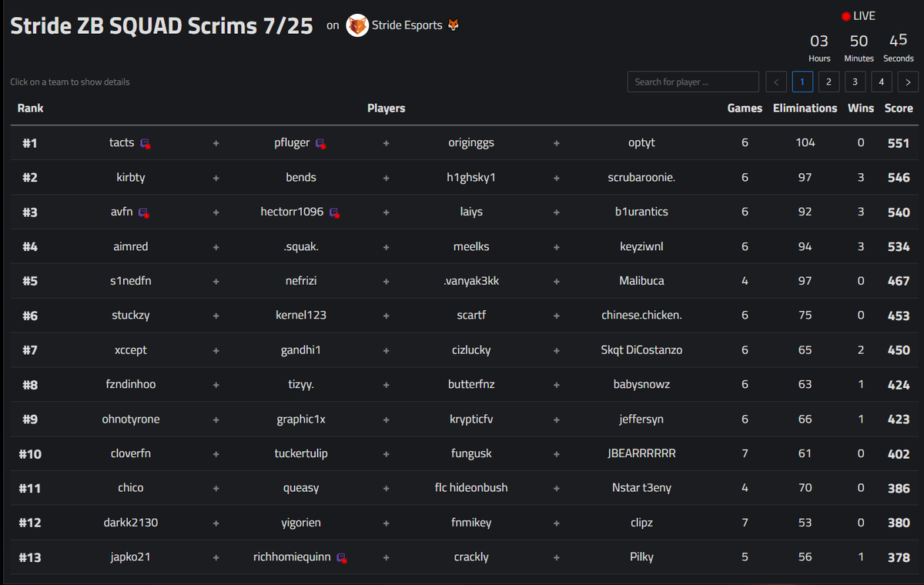924x585 pixels.
Task: Select player name scrubaroonie.
Action: 641,178
